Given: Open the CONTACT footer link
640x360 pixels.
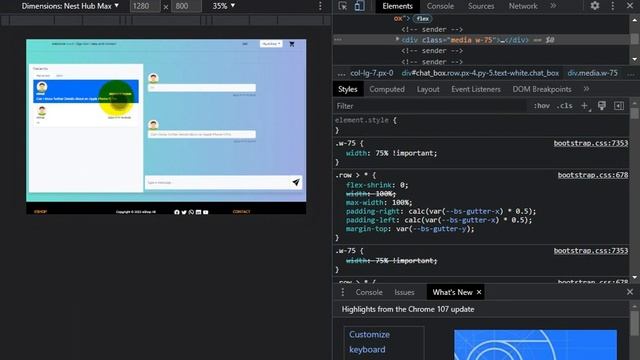Looking at the screenshot, I should 241,212.
